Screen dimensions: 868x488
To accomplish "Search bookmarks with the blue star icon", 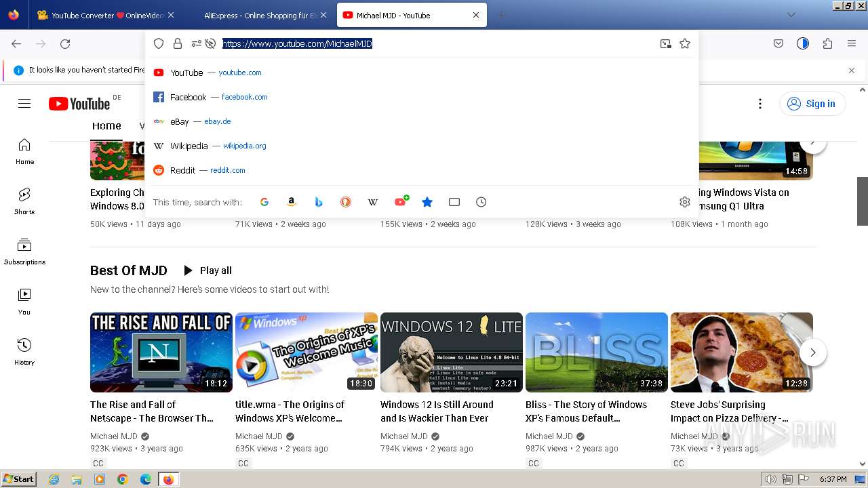I will (x=427, y=202).
